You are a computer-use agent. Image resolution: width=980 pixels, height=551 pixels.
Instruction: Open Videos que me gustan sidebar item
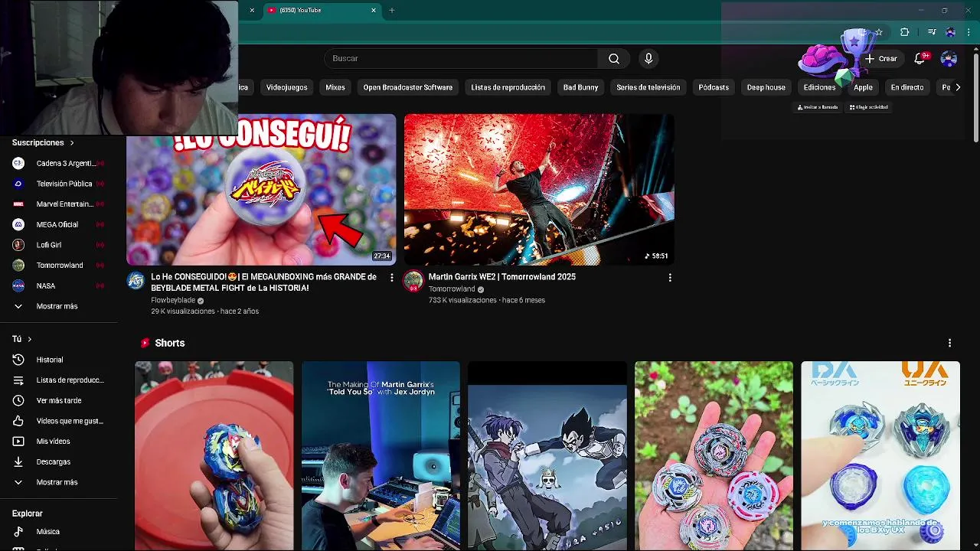[58, 421]
